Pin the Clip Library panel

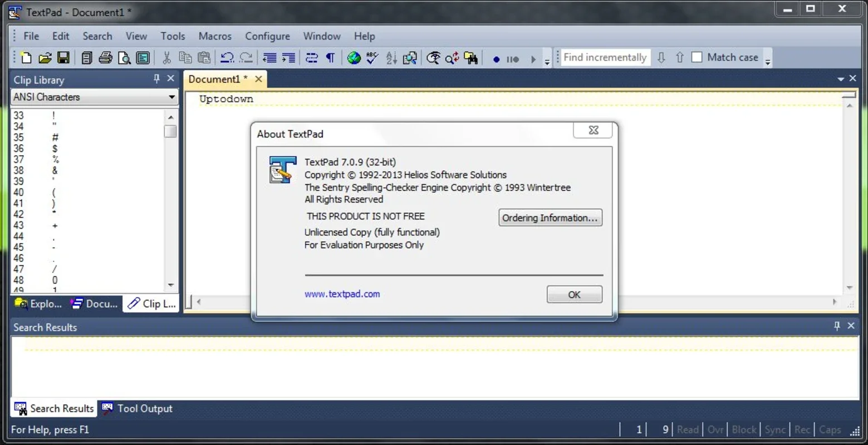click(x=156, y=79)
